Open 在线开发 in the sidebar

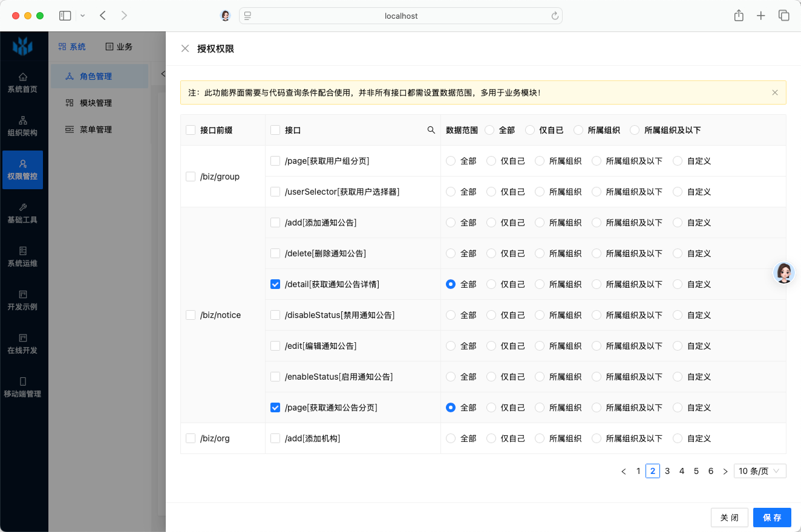22,344
